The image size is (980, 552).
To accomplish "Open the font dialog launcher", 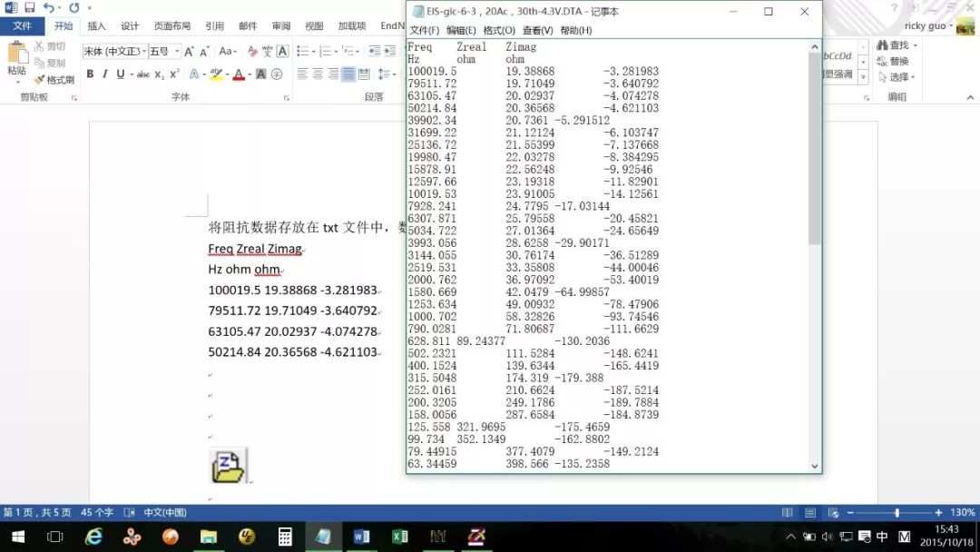I will 286,98.
